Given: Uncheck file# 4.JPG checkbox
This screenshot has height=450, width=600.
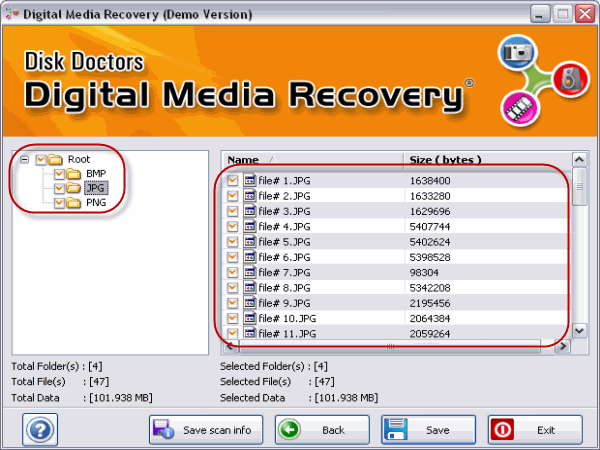Looking at the screenshot, I should tap(232, 227).
